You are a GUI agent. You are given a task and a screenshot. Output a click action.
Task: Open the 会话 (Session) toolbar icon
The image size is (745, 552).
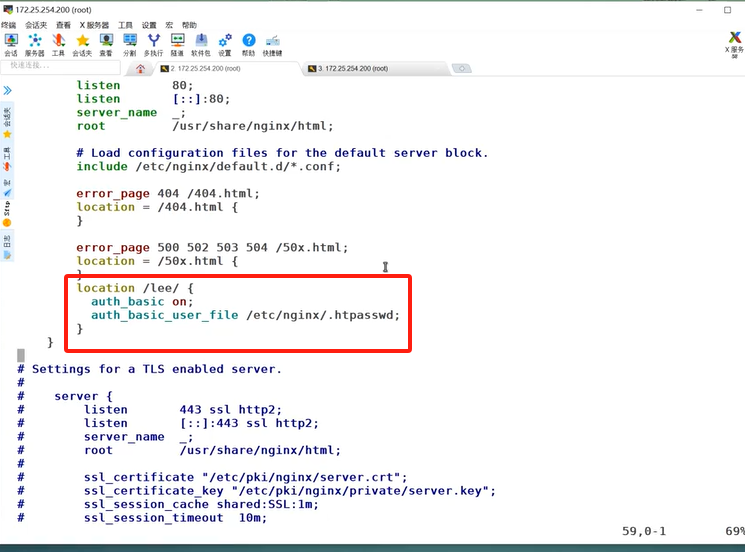[11, 45]
